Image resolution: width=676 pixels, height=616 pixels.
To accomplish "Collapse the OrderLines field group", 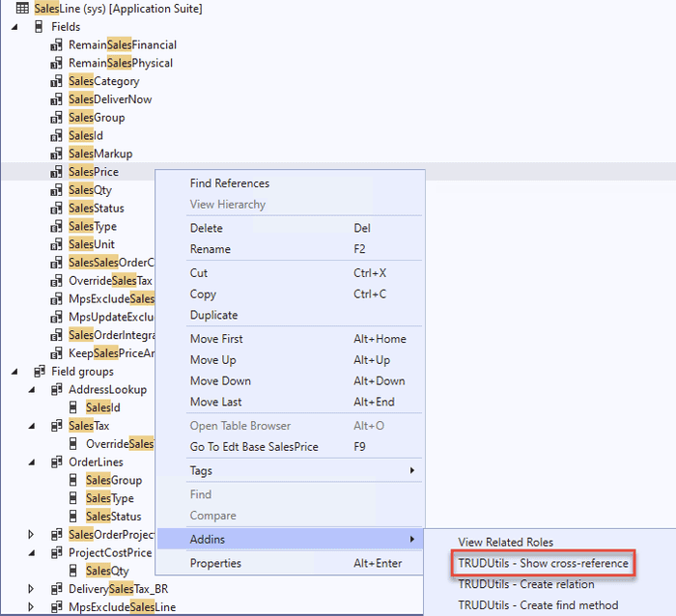I will coord(32,462).
